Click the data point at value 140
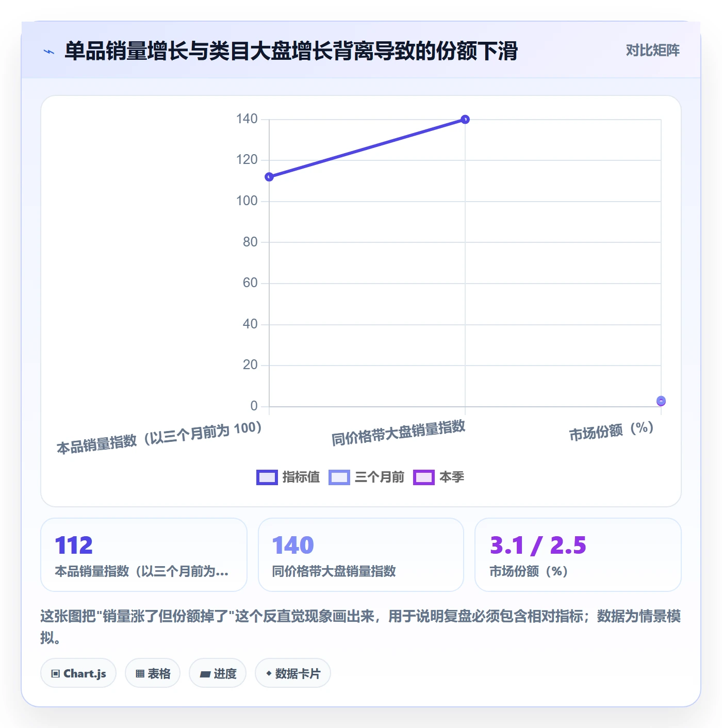Screen dimensions: 722x728 (x=465, y=120)
